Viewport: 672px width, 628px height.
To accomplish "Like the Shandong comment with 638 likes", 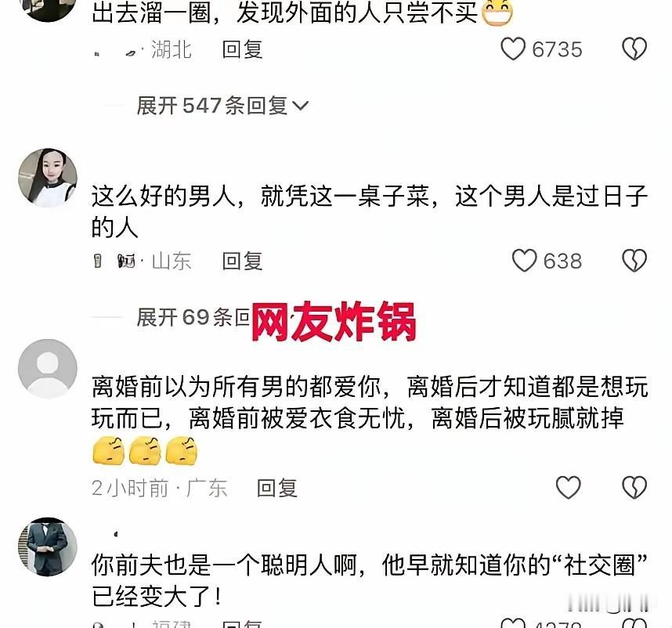I will [524, 261].
